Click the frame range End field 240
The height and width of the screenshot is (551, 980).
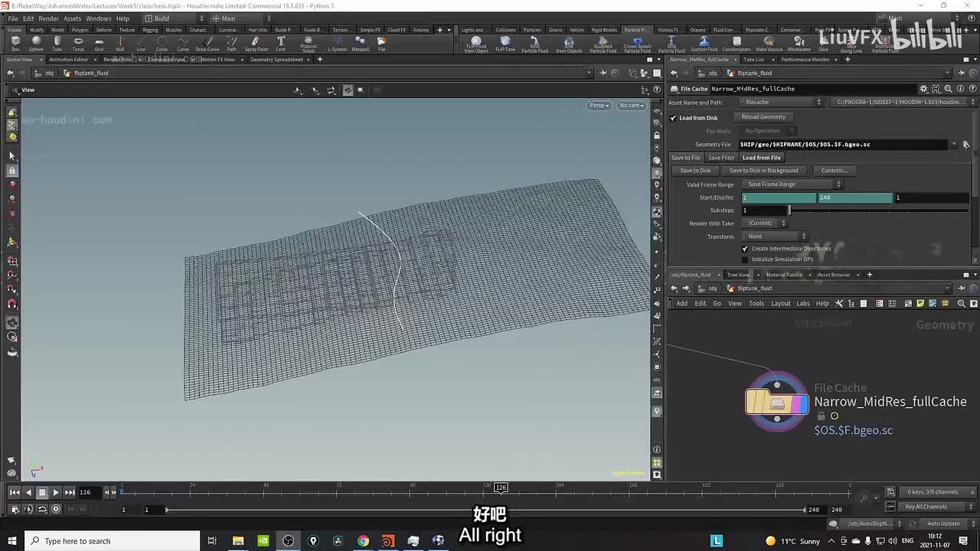[x=855, y=197]
